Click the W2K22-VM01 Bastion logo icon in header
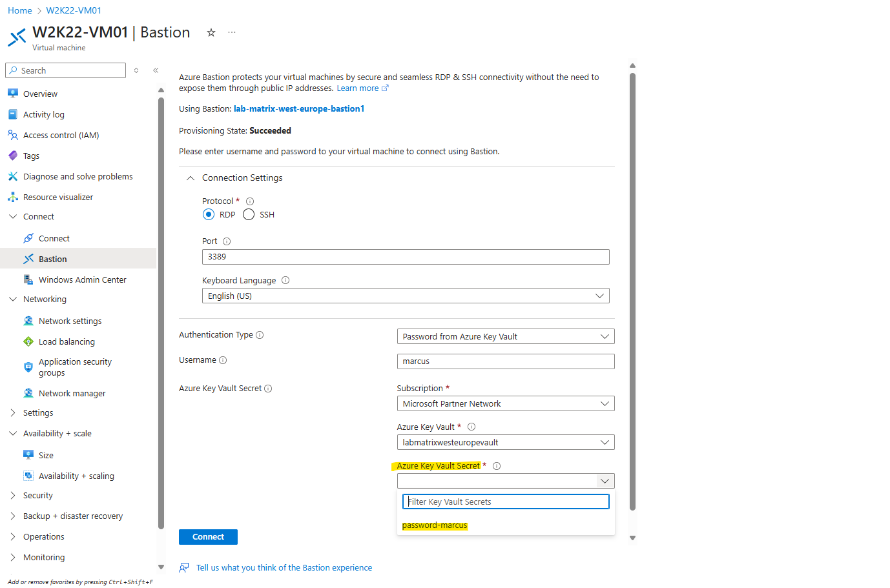Screen dimensions: 890x588 (17, 37)
